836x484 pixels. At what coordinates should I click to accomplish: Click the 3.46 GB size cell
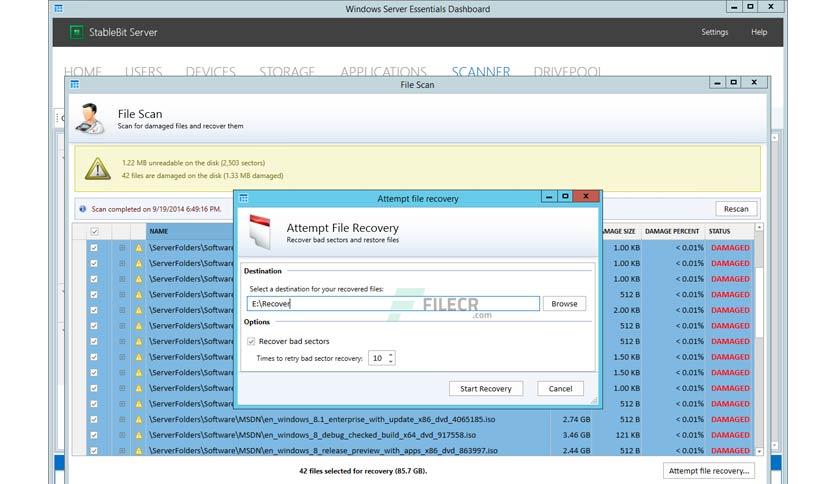click(x=576, y=435)
